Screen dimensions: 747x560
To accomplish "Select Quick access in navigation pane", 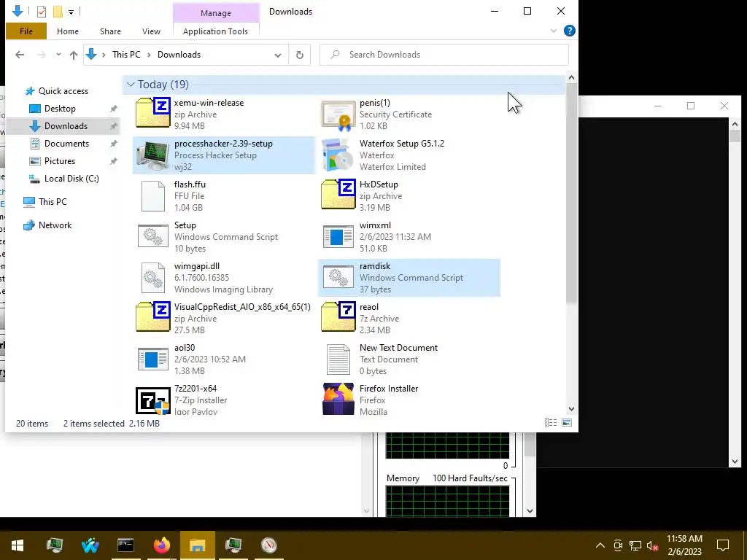I will tap(63, 91).
